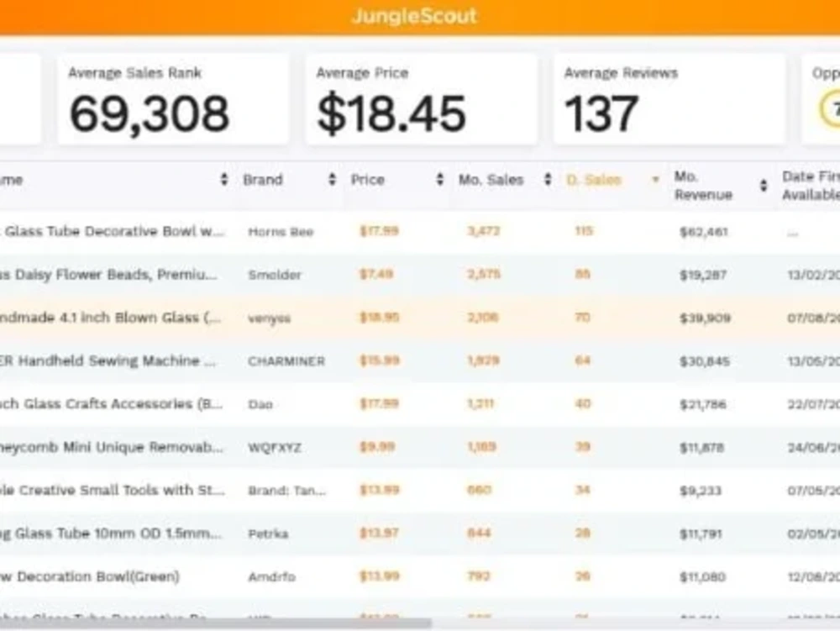Image resolution: width=840 pixels, height=631 pixels.
Task: Click the Price column header
Action: click(368, 180)
